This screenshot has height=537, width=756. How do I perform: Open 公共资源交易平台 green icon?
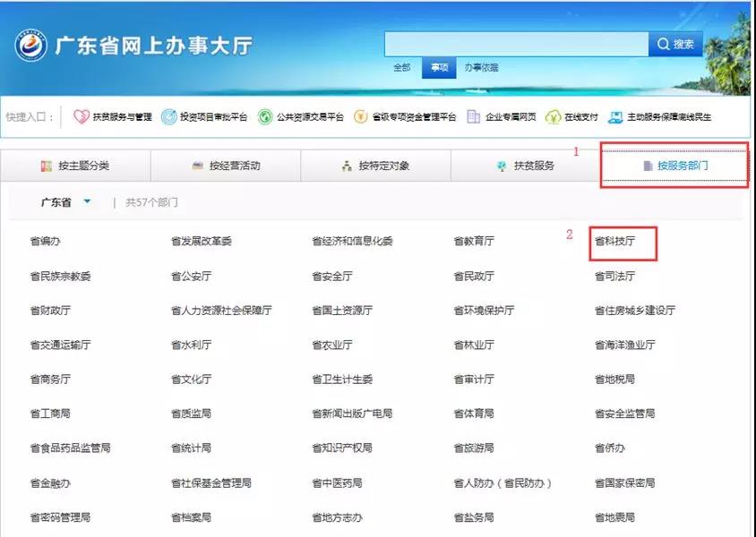pyautogui.click(x=265, y=117)
